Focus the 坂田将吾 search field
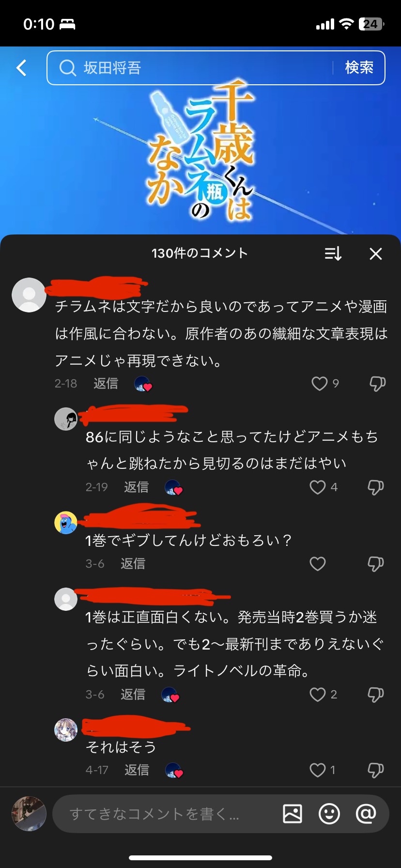The height and width of the screenshot is (868, 401). pyautogui.click(x=194, y=68)
